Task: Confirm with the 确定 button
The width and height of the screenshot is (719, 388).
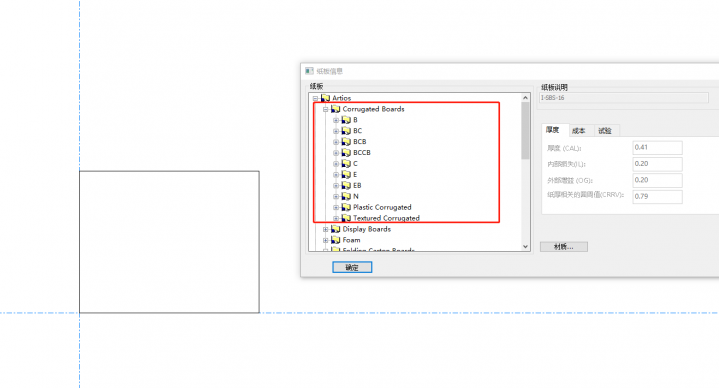Action: point(352,267)
